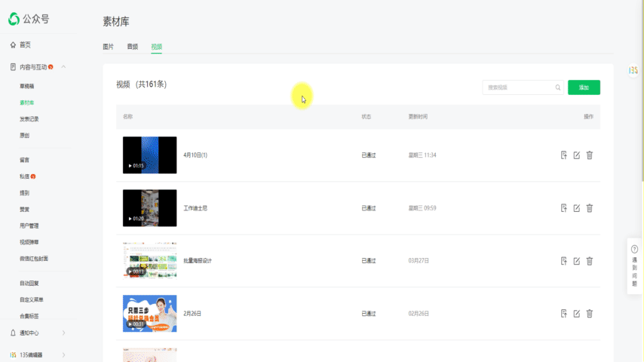Click the 135编辑器 logo icon in sidebar
644x362 pixels.
point(13,355)
